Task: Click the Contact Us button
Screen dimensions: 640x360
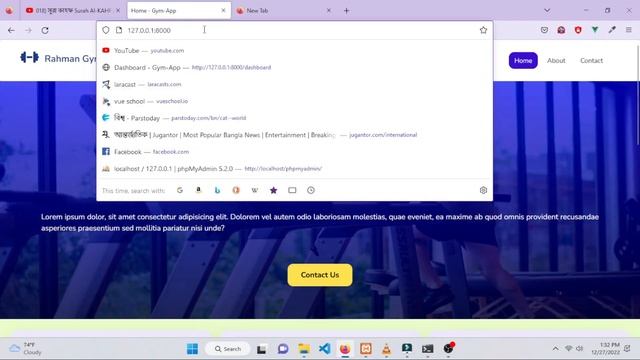Action: click(320, 275)
